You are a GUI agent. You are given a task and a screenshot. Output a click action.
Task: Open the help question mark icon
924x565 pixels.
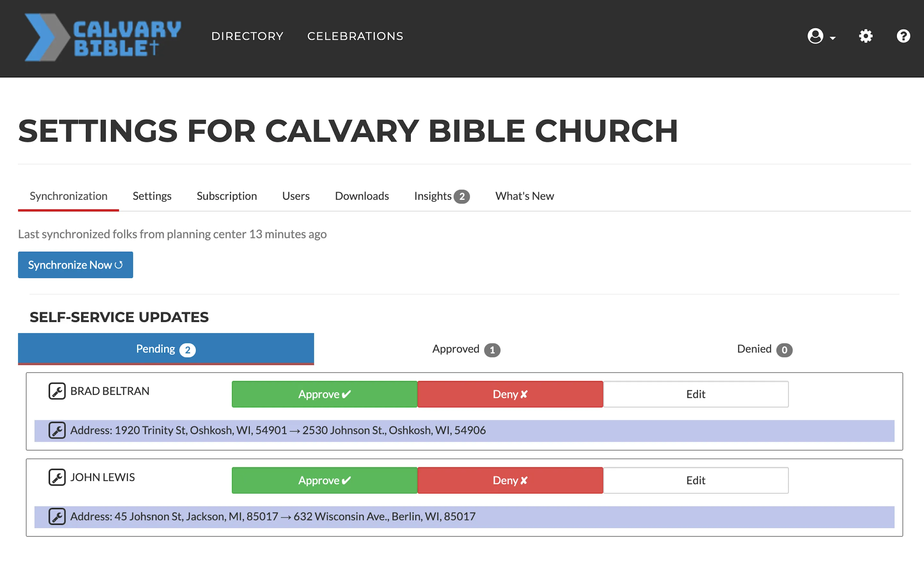pos(903,36)
